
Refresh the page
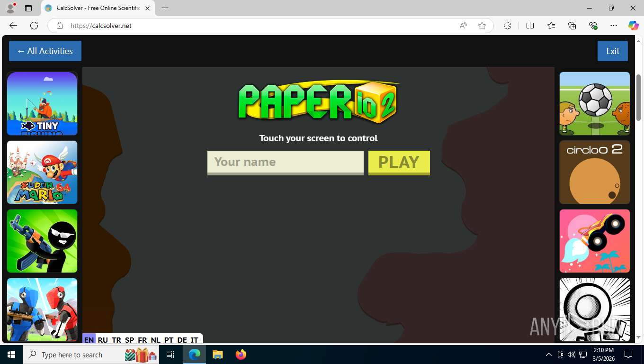(34, 26)
